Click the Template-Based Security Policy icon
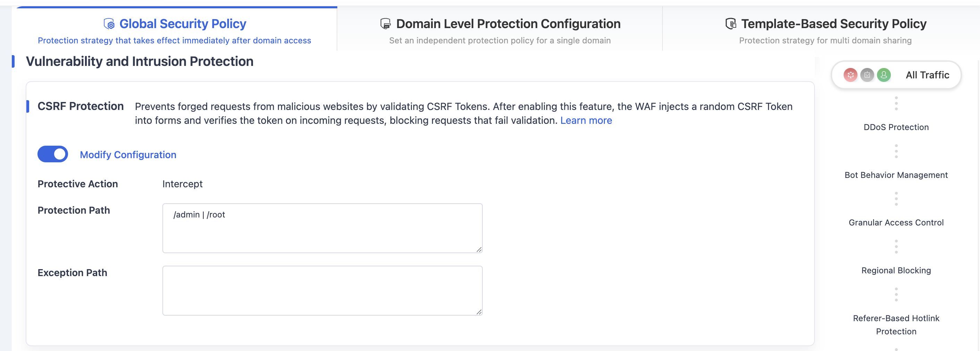 (730, 24)
